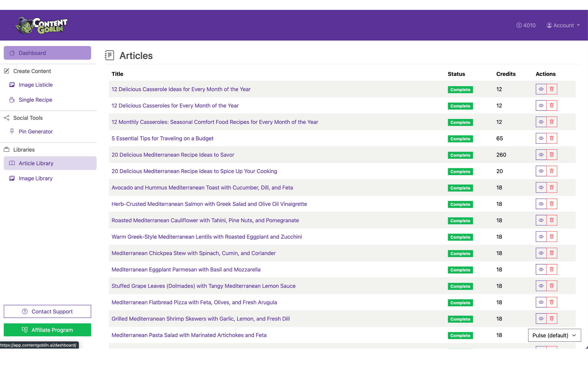Viewport: 588px width, 368px height.
Task: Expand the Pulse (default) dropdown
Action: [x=554, y=335]
